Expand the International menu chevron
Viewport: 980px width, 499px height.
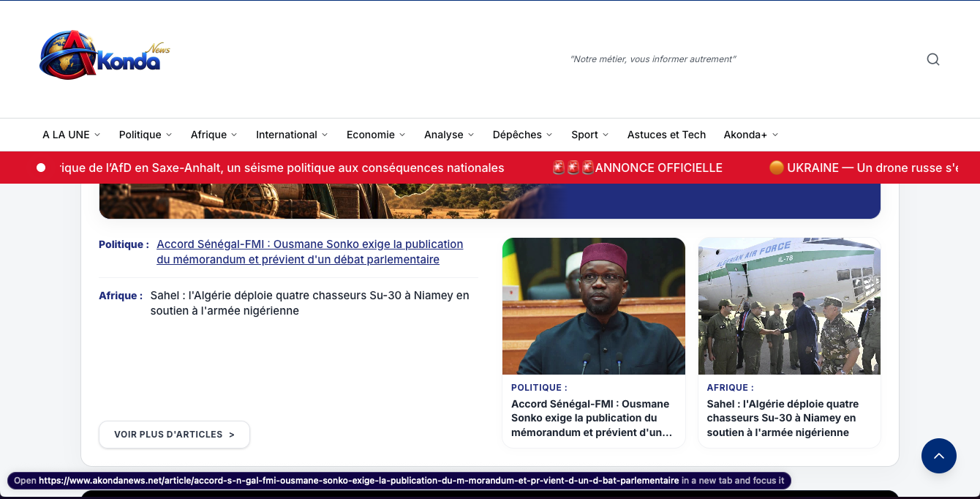[325, 135]
